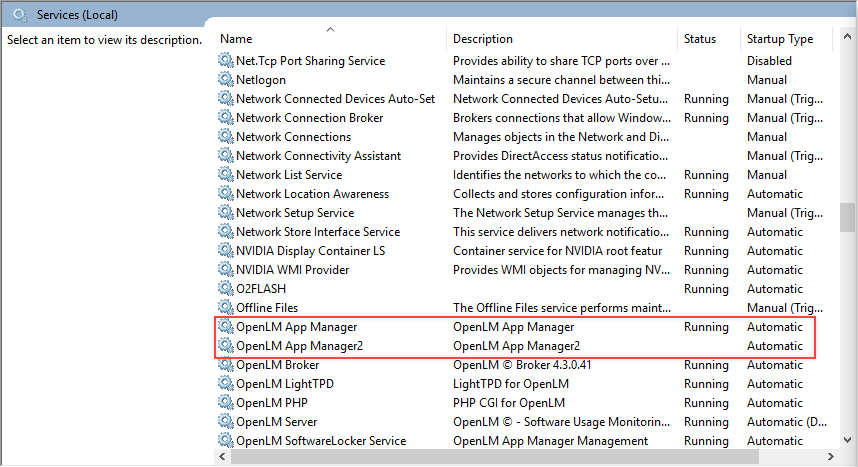The image size is (858, 467).
Task: Click the Offline Files service icon
Action: (226, 308)
